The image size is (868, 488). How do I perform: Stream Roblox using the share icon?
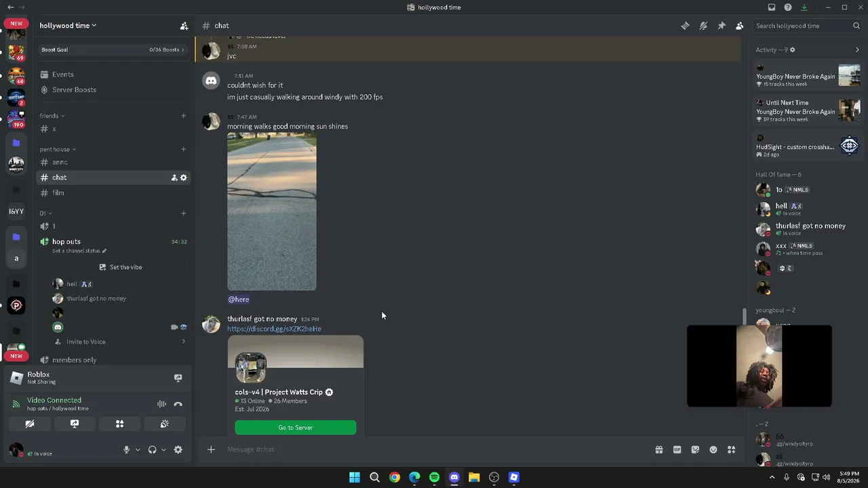click(178, 378)
